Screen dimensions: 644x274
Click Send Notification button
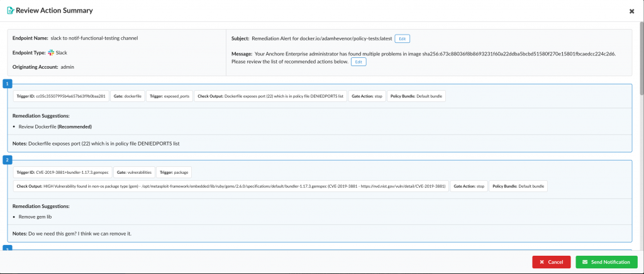tap(606, 262)
